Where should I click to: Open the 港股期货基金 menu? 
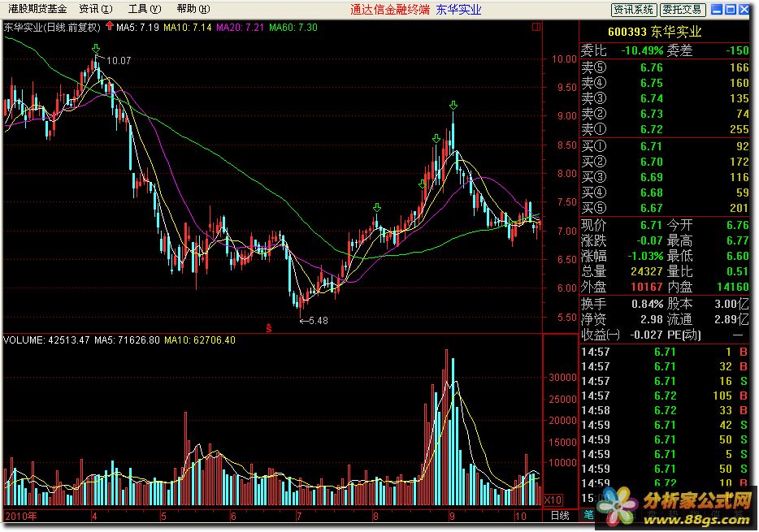[x=37, y=9]
